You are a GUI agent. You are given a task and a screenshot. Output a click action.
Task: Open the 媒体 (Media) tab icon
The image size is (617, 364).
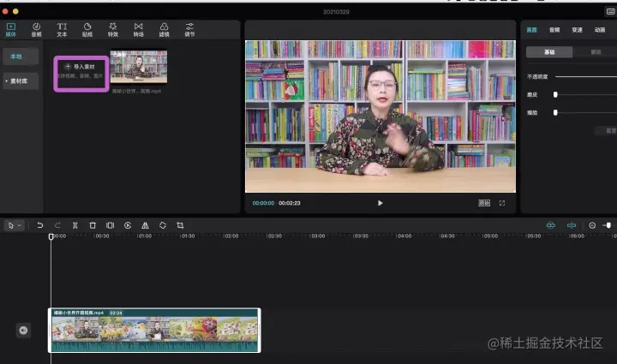[x=10, y=29]
